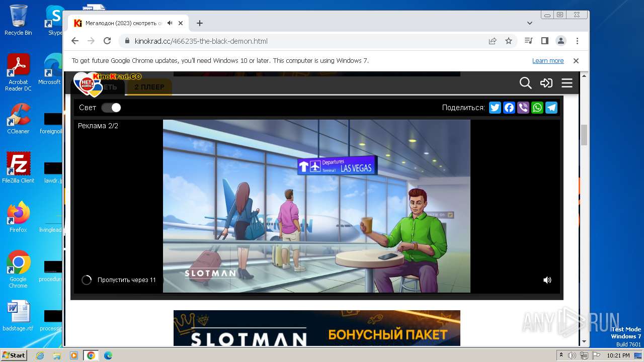Switch to the 2 ПЛЕЕР tab
This screenshot has width=644, height=362.
pos(149,87)
